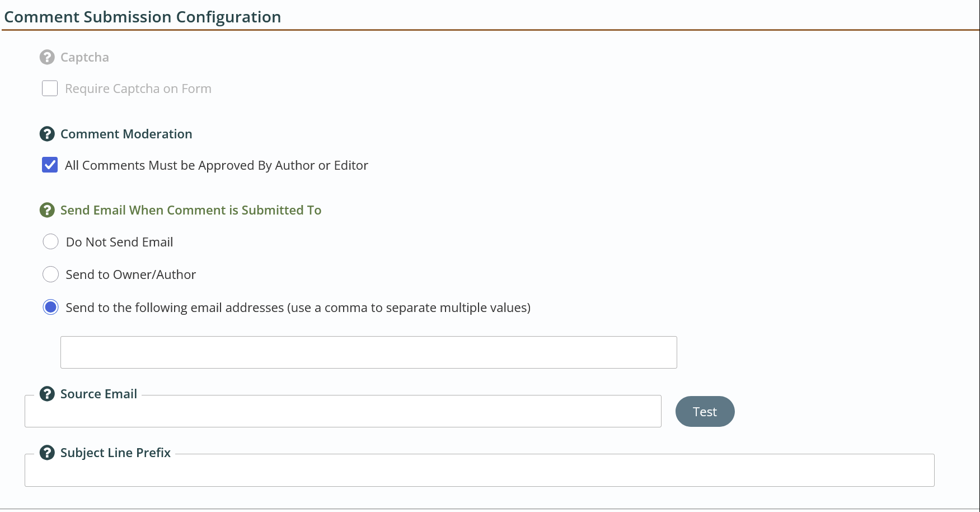Click the Test button
Image resolution: width=980 pixels, height=512 pixels.
pyautogui.click(x=705, y=412)
